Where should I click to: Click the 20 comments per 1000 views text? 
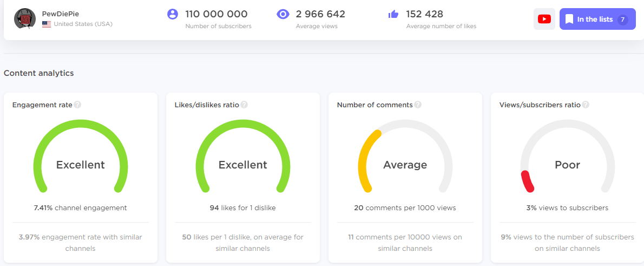click(405, 208)
